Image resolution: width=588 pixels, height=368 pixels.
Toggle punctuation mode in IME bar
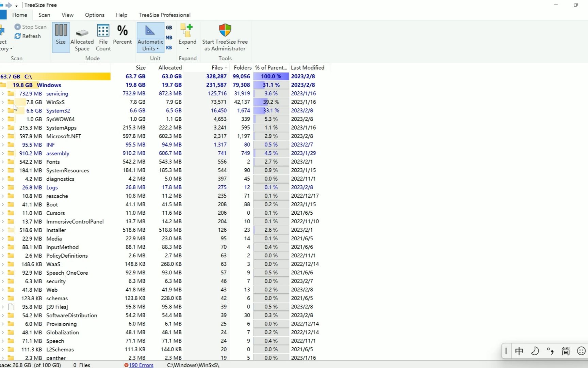550,351
